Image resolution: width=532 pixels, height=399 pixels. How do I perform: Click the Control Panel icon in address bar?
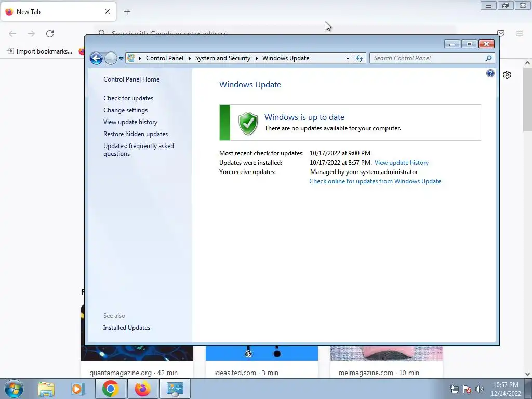(131, 58)
